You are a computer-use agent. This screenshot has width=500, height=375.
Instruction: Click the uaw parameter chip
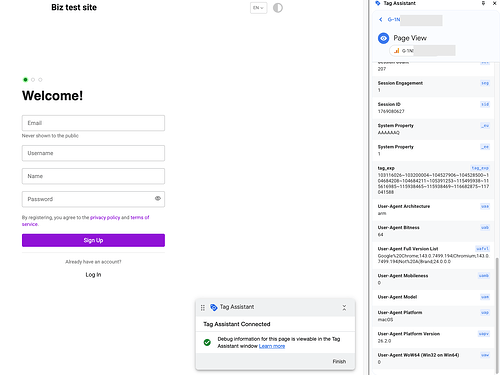point(485,355)
